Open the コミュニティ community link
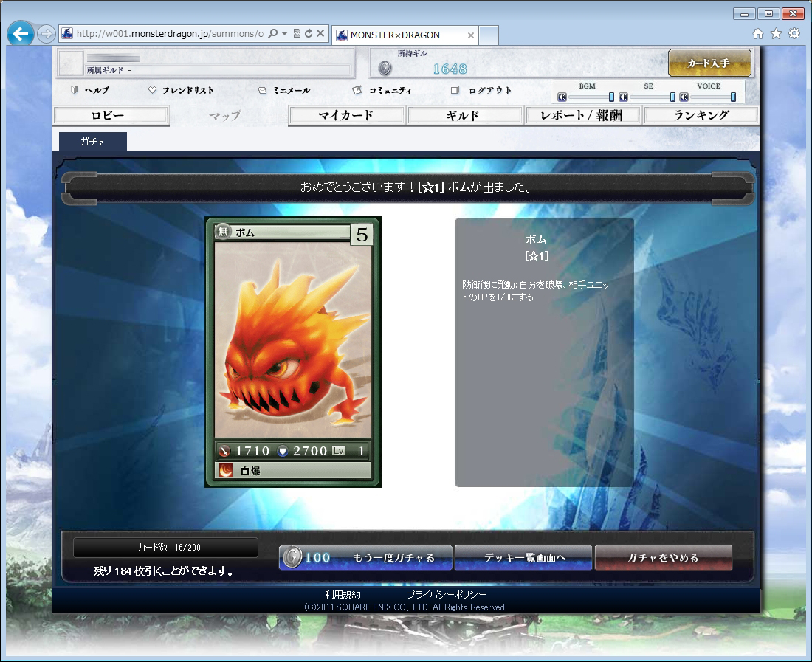Screen dimensions: 812x662 coord(390,90)
